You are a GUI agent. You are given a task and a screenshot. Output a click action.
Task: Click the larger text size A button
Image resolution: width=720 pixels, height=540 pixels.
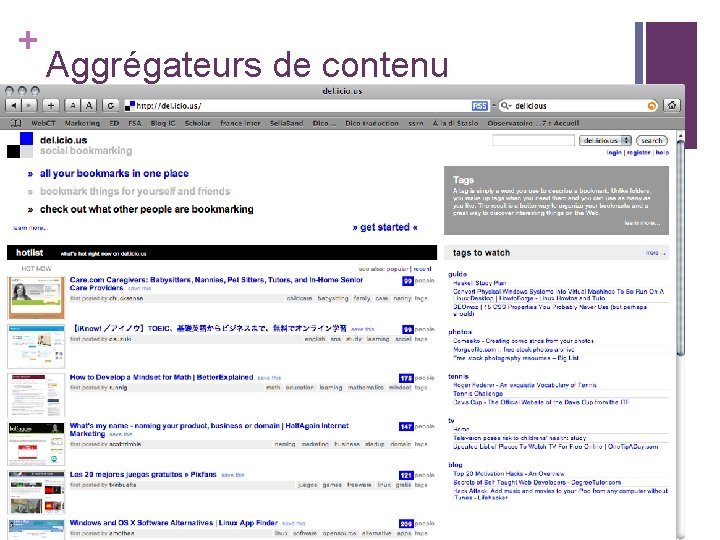89,106
